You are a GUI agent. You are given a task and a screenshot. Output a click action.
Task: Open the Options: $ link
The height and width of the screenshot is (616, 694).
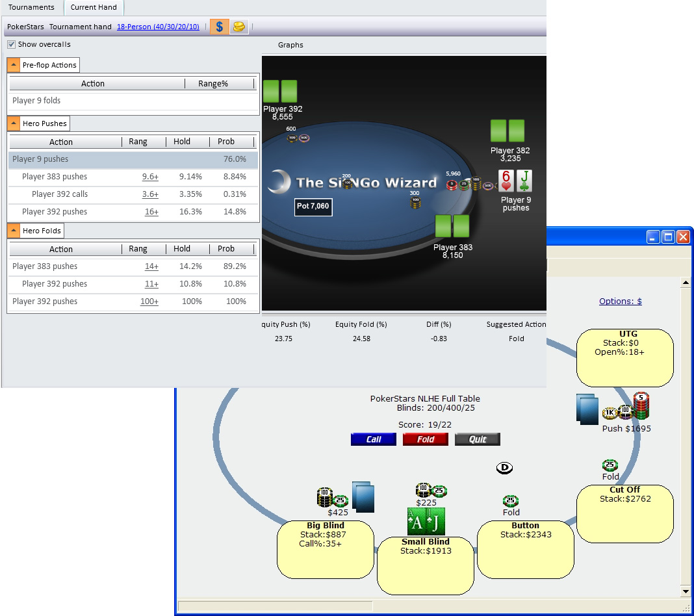tap(620, 301)
